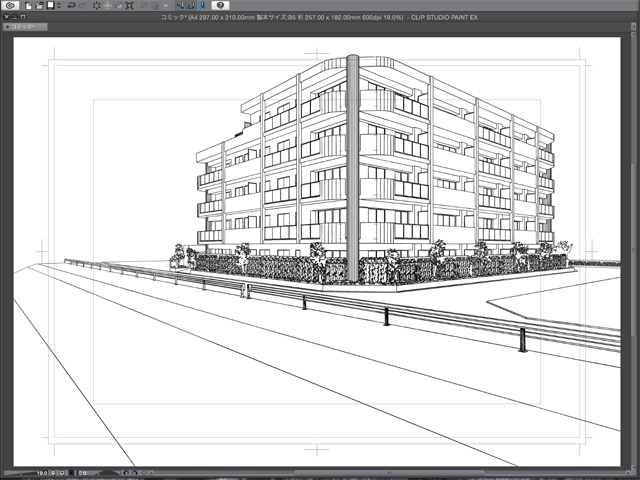
Task: Click the horizontal scrollbar below canvas
Action: [388, 473]
